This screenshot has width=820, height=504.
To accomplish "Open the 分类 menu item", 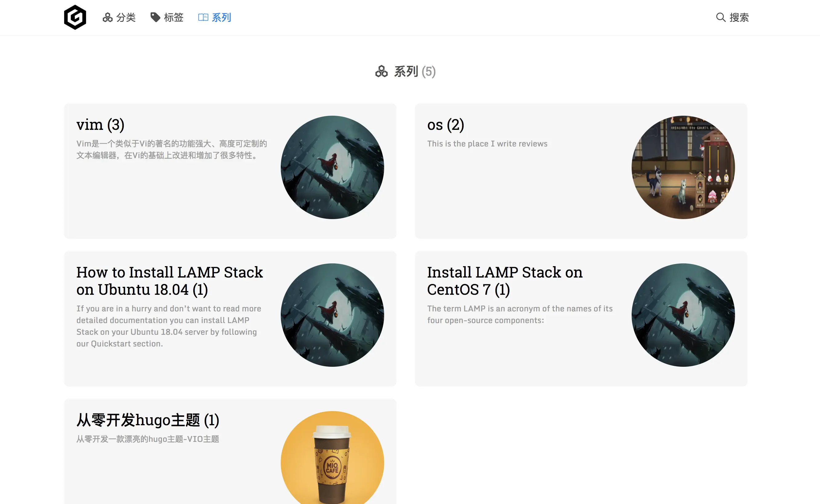I will pyautogui.click(x=126, y=17).
